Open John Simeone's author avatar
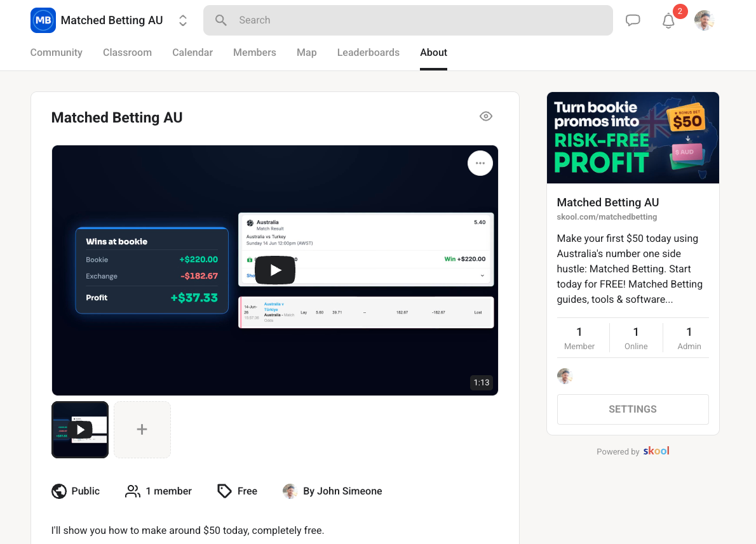 point(290,491)
